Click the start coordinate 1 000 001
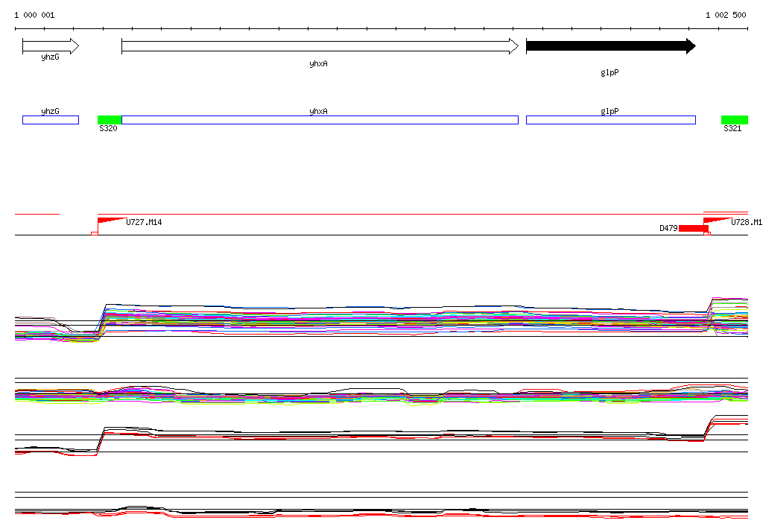The image size is (763, 532). click(34, 15)
